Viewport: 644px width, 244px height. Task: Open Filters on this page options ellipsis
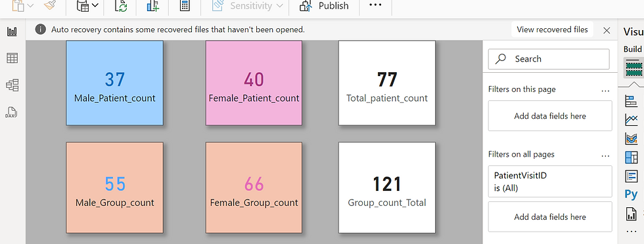click(x=605, y=91)
